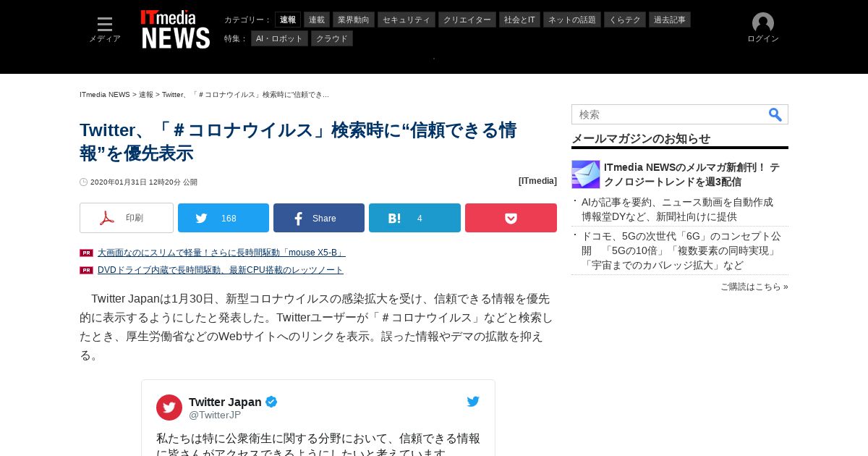Image resolution: width=868 pixels, height=456 pixels.
Task: Focus the 検索 search input field
Action: (x=669, y=114)
